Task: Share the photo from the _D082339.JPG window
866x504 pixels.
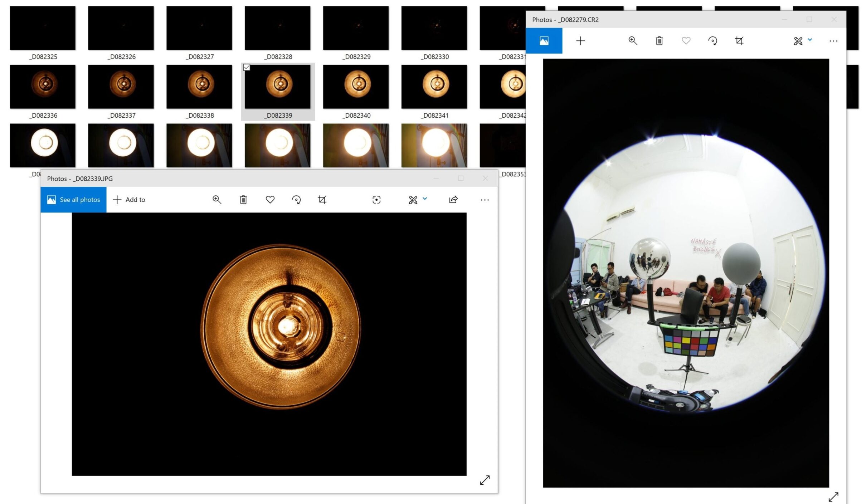Action: click(453, 200)
